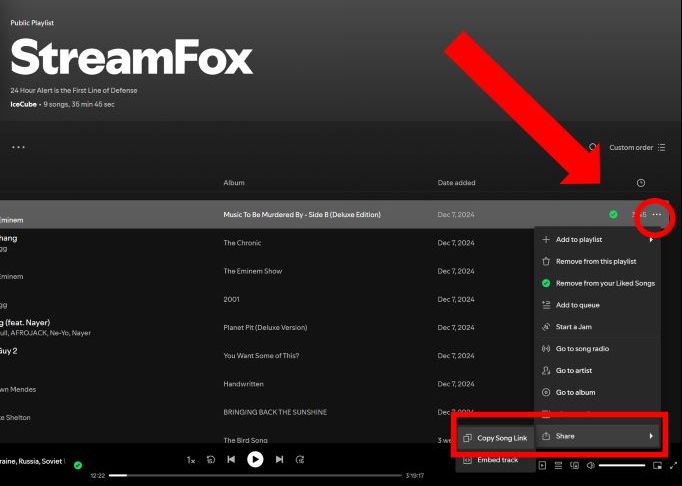Choose Go to song radio
Image resolution: width=682 pixels, height=486 pixels.
tap(597, 349)
